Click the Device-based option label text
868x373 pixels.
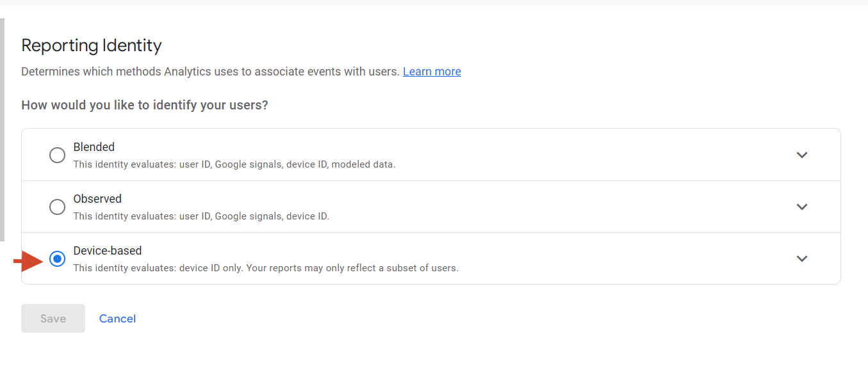(x=107, y=250)
